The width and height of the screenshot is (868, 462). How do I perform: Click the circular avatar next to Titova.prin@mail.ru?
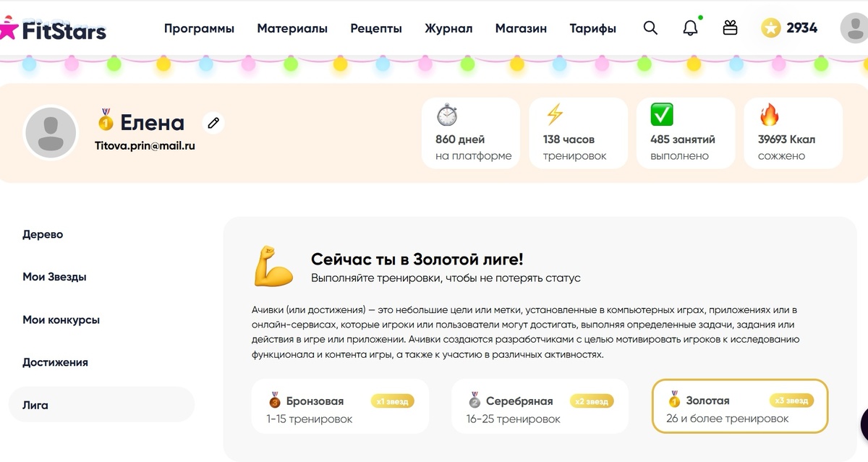coord(51,132)
